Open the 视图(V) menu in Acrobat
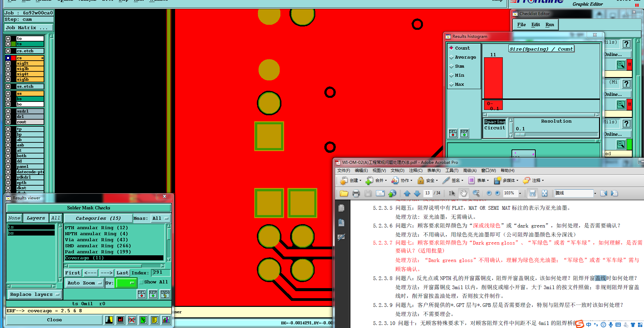The width and height of the screenshot is (644, 328). tap(379, 171)
